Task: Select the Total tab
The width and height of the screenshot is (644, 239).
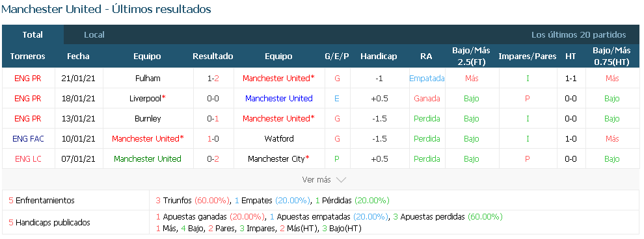Action: pyautogui.click(x=33, y=35)
